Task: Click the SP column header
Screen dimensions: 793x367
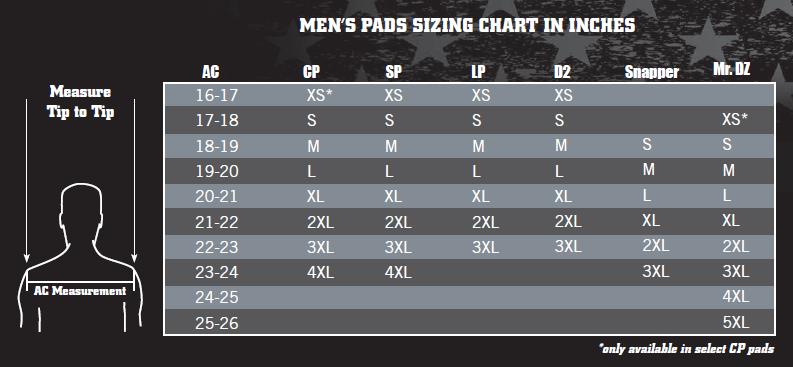Action: pos(393,72)
